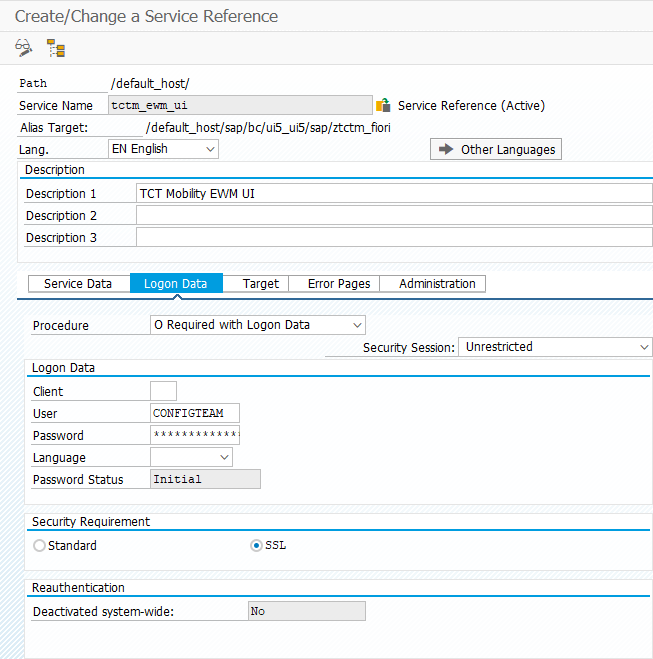Click the empty Description 2 field
This screenshot has height=659, width=653.
click(393, 216)
